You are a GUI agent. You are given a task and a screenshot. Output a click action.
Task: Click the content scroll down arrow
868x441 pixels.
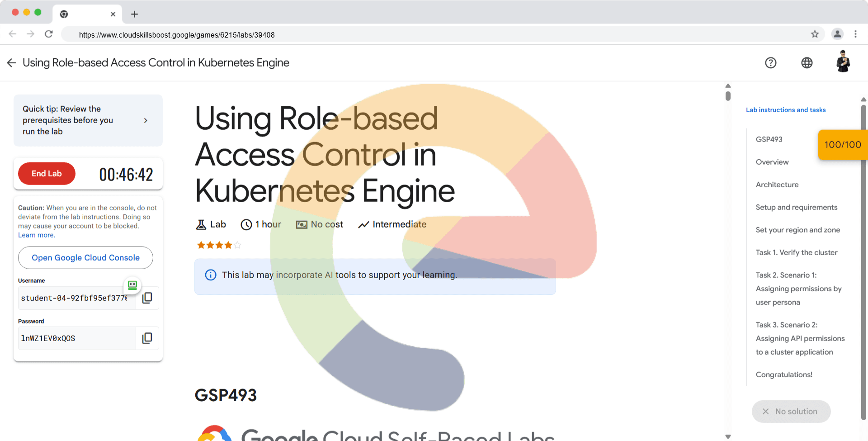pos(728,436)
